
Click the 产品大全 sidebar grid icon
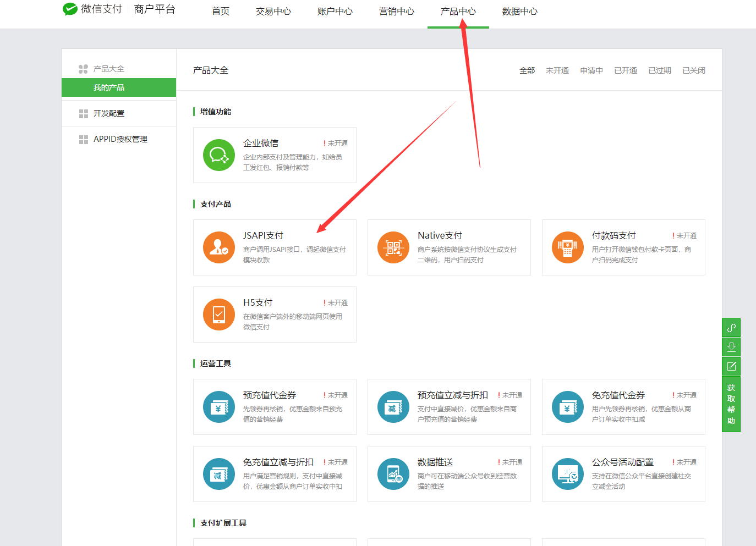coord(83,69)
